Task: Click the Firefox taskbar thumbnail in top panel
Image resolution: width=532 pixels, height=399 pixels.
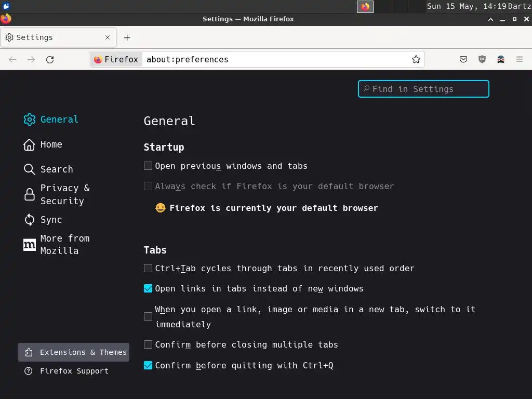Action: click(365, 6)
